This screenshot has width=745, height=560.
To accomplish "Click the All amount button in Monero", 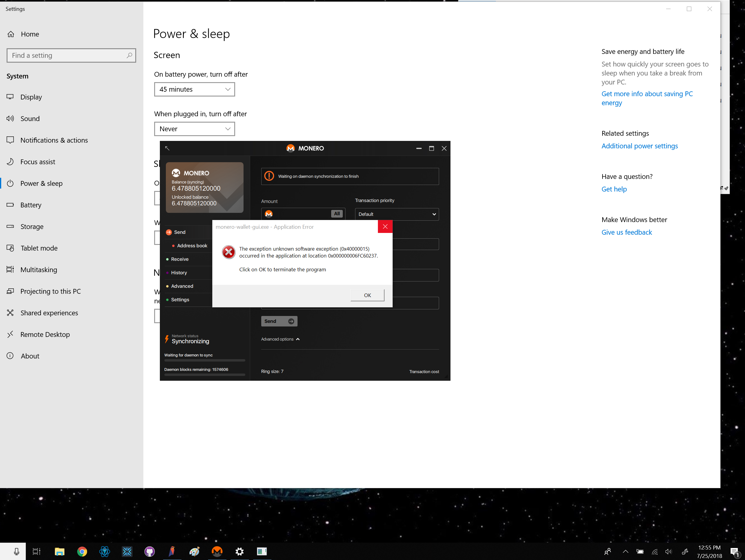I will pos(337,213).
